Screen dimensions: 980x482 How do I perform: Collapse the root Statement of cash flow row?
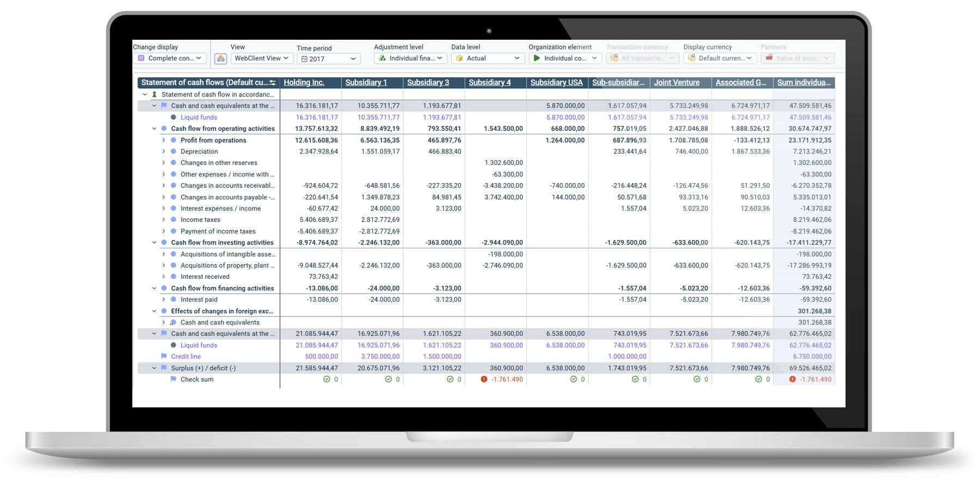point(145,94)
